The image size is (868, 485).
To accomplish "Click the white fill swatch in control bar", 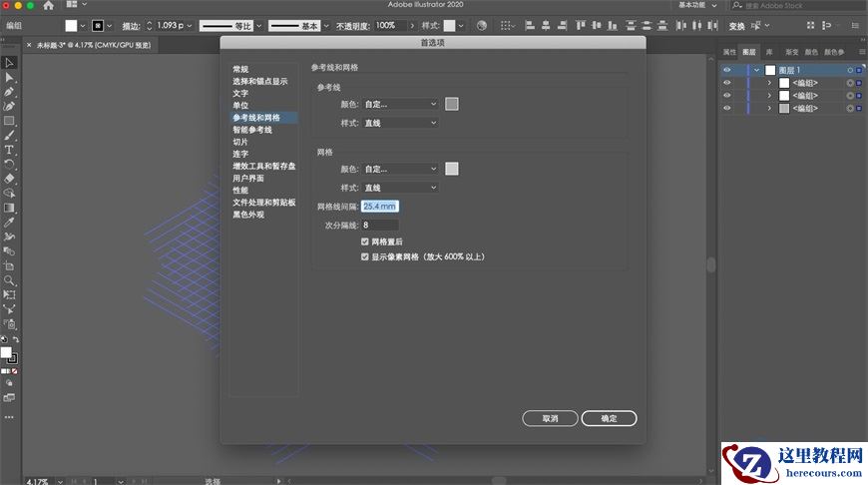I will (x=71, y=26).
